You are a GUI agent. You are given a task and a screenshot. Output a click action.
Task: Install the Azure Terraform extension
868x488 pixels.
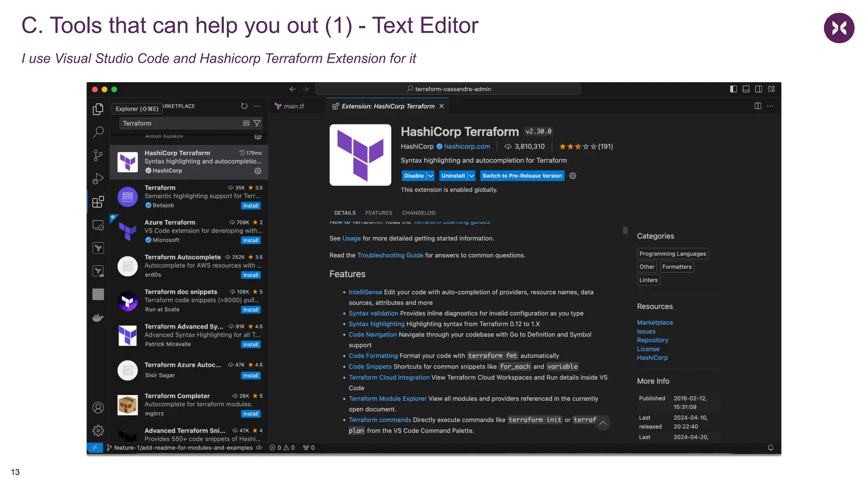coord(251,241)
